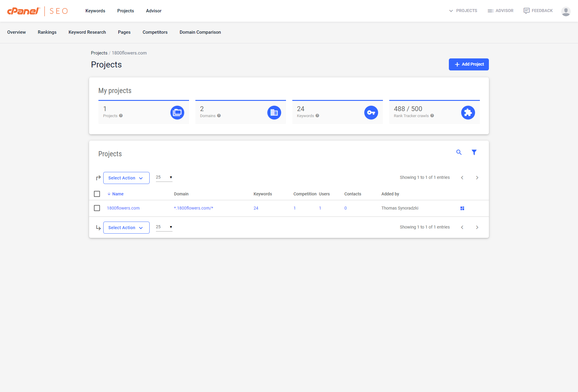
Task: Open the filter funnel icon
Action: (474, 152)
